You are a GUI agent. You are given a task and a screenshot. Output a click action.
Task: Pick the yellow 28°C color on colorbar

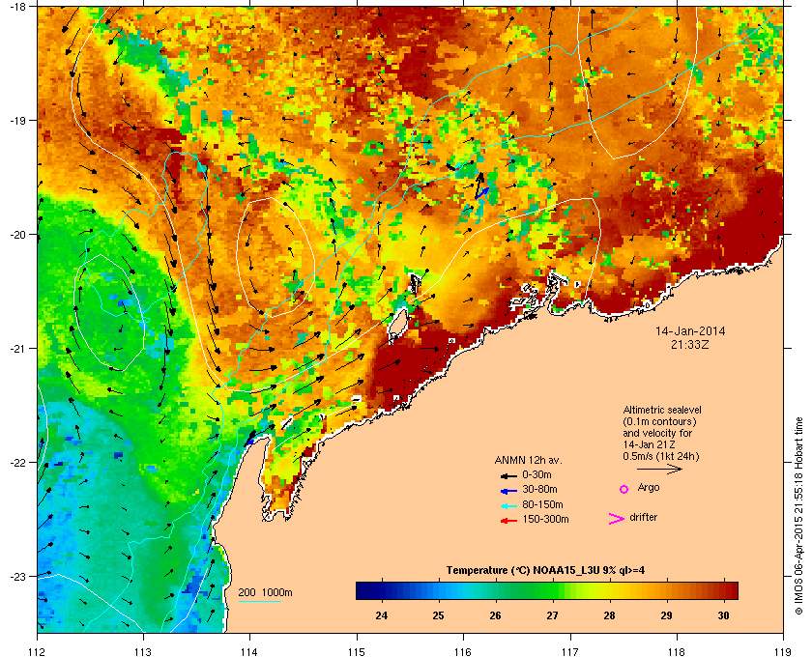tap(610, 590)
